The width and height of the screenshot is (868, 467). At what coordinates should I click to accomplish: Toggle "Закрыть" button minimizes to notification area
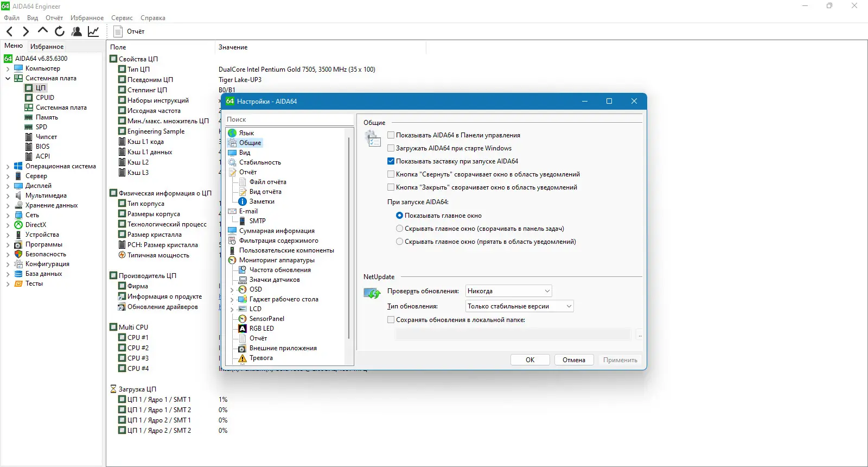(391, 187)
